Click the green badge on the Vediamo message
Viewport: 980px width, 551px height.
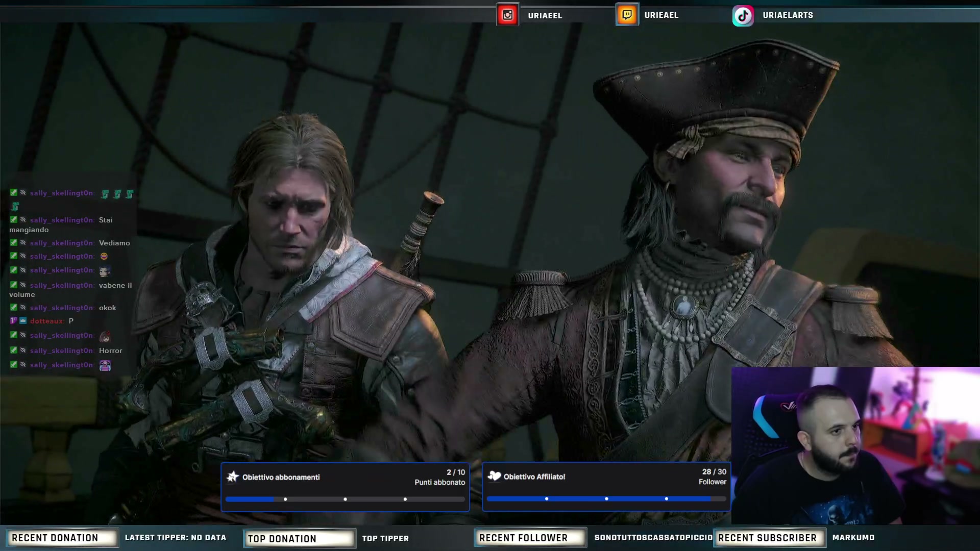coord(14,242)
